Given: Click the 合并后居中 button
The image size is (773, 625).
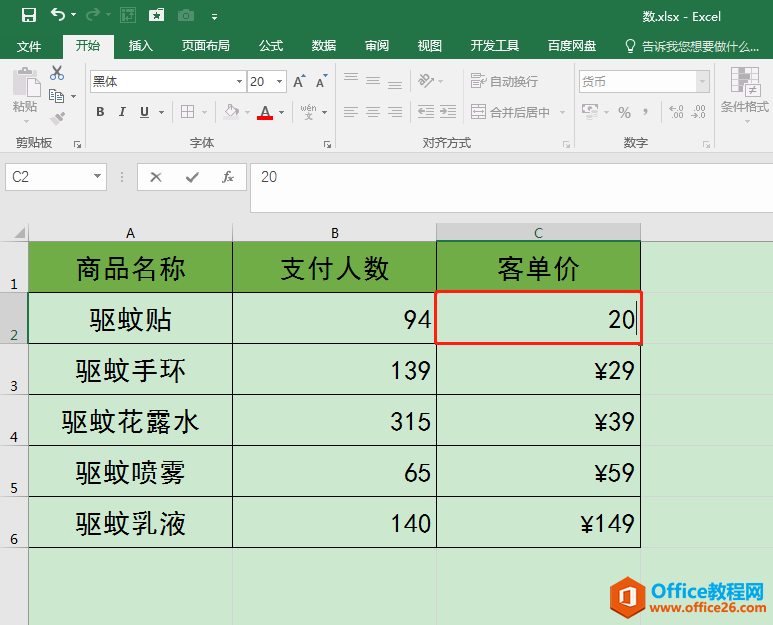Looking at the screenshot, I should tap(510, 112).
